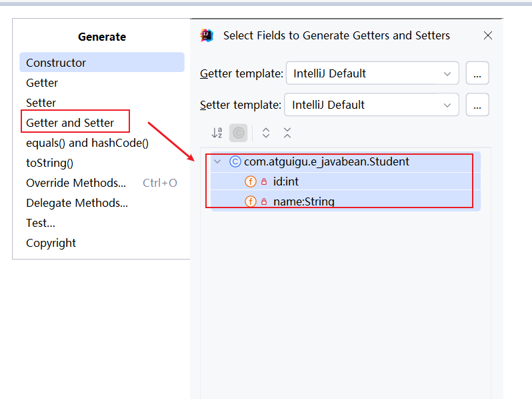Select Getter and Setter menu entry
Viewport: 532px width, 399px height.
coord(70,123)
